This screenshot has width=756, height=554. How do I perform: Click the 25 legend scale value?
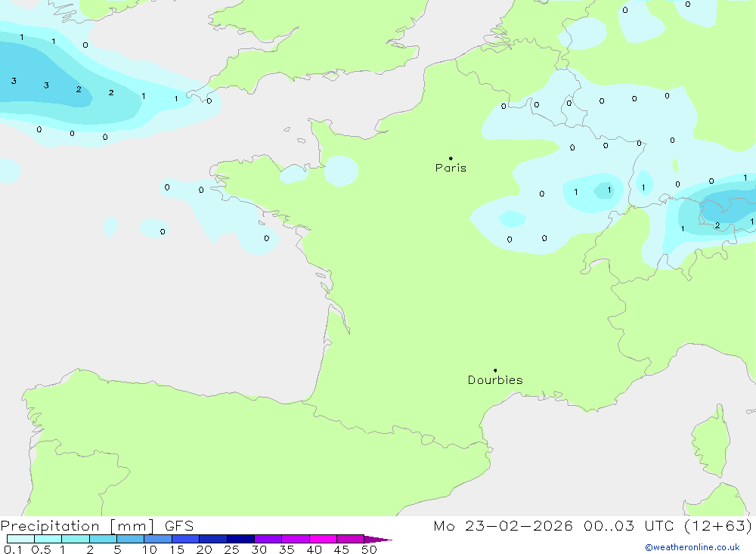click(x=231, y=549)
